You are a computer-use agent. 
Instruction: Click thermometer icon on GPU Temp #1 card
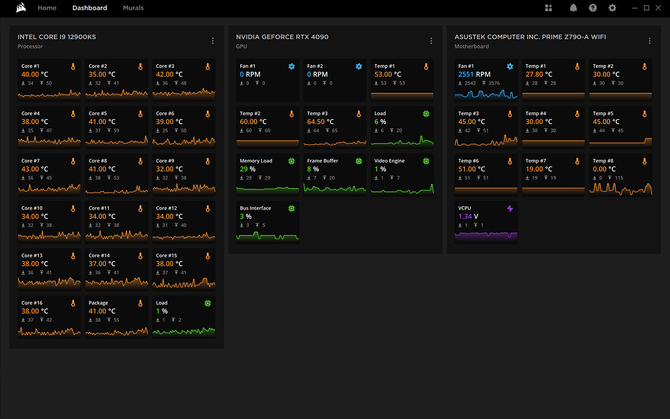(x=426, y=67)
